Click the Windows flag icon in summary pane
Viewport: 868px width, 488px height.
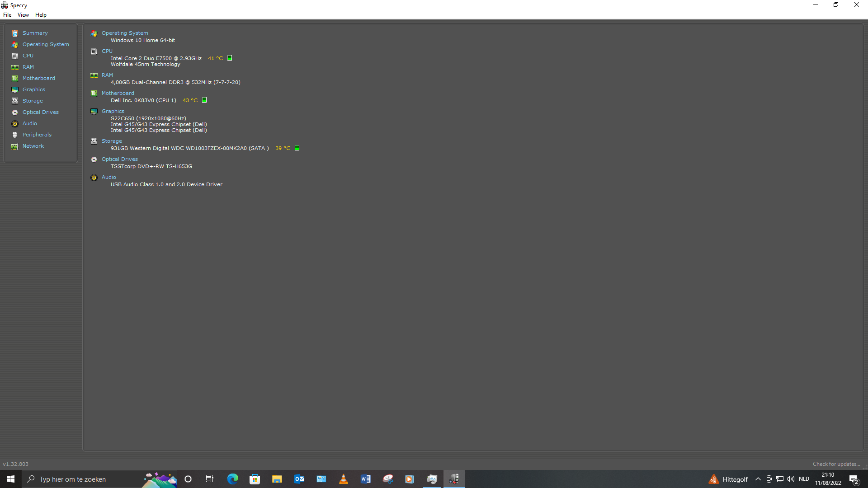click(94, 33)
